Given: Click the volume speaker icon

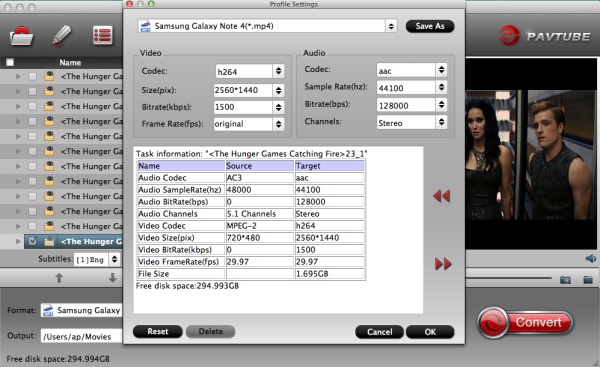Looking at the screenshot, I should [590, 259].
